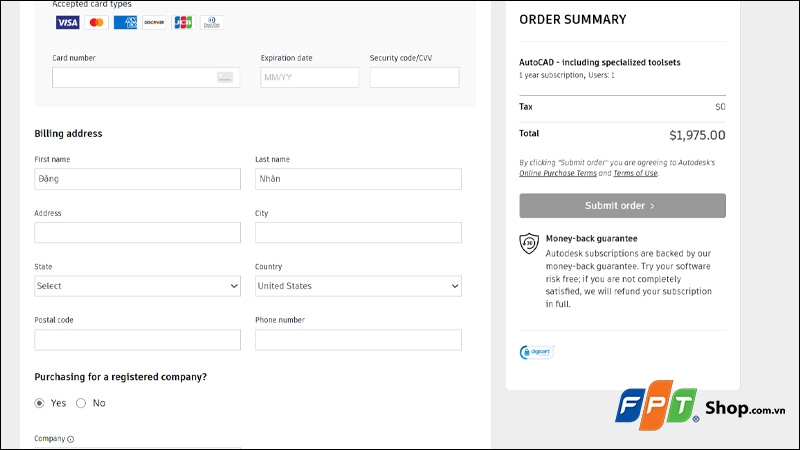
Task: Click the money-back guarantee shield icon
Action: (529, 243)
